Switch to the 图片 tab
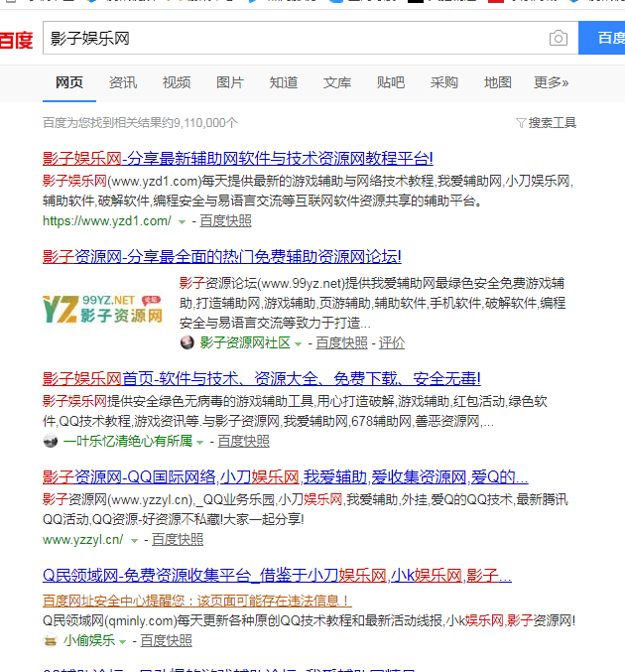Viewport: 625px width, 672px height. coord(230,82)
